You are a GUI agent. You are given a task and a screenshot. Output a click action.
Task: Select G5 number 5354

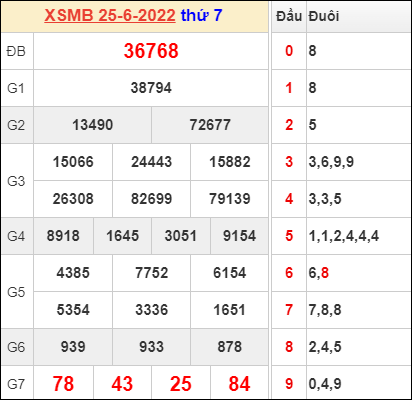pyautogui.click(x=73, y=310)
